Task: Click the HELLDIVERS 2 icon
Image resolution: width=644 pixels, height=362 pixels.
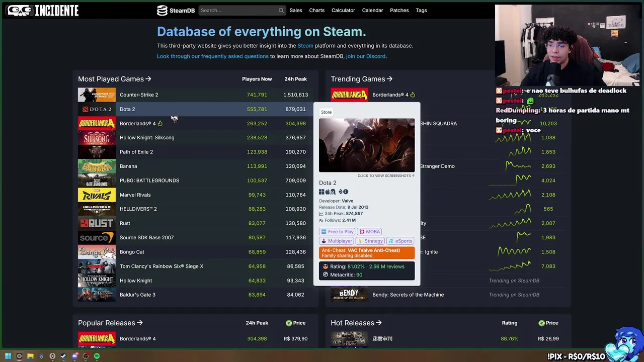Action: coord(97,209)
